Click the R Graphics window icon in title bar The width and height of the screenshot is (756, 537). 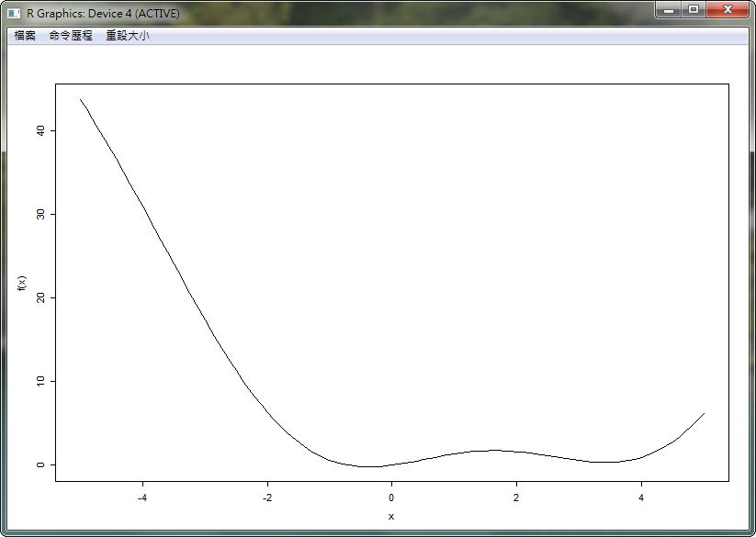(x=14, y=14)
